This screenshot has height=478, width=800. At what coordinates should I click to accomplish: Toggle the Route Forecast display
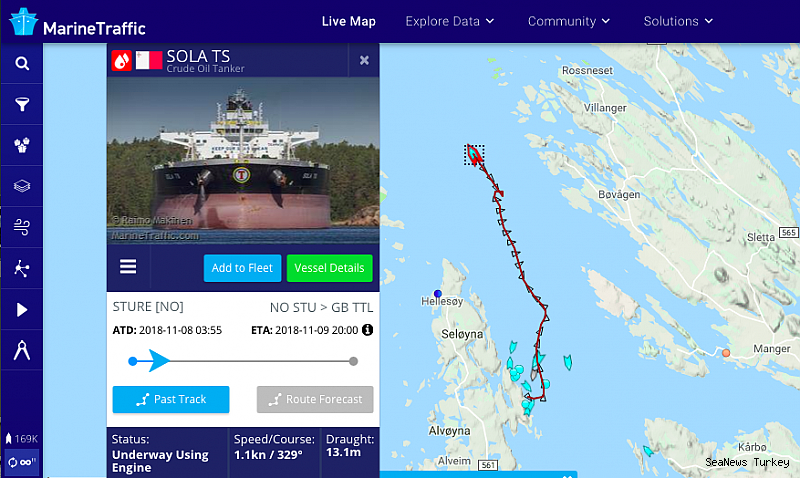pyautogui.click(x=315, y=399)
